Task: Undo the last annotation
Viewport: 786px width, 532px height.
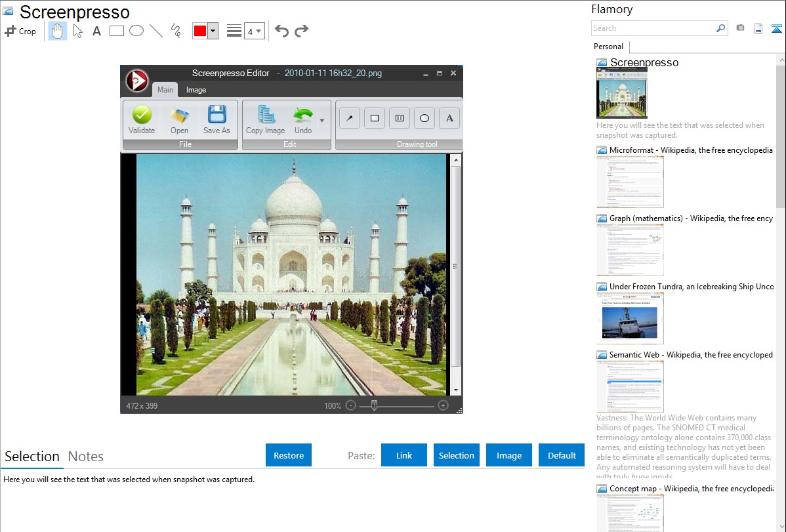Action: point(281,31)
